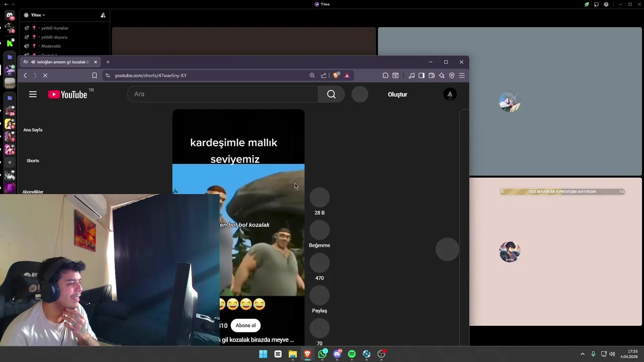Bookmark this page in Brave
This screenshot has width=644, height=362.
click(94, 75)
